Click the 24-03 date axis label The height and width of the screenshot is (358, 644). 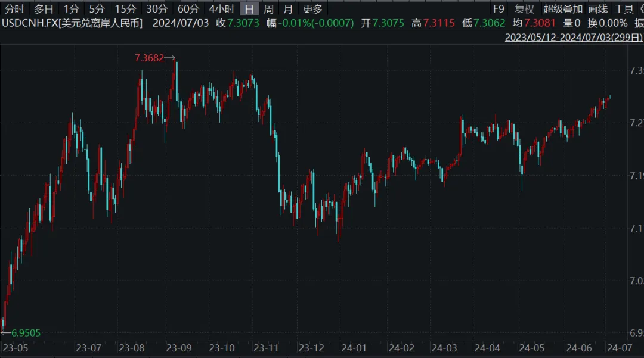[x=444, y=348]
